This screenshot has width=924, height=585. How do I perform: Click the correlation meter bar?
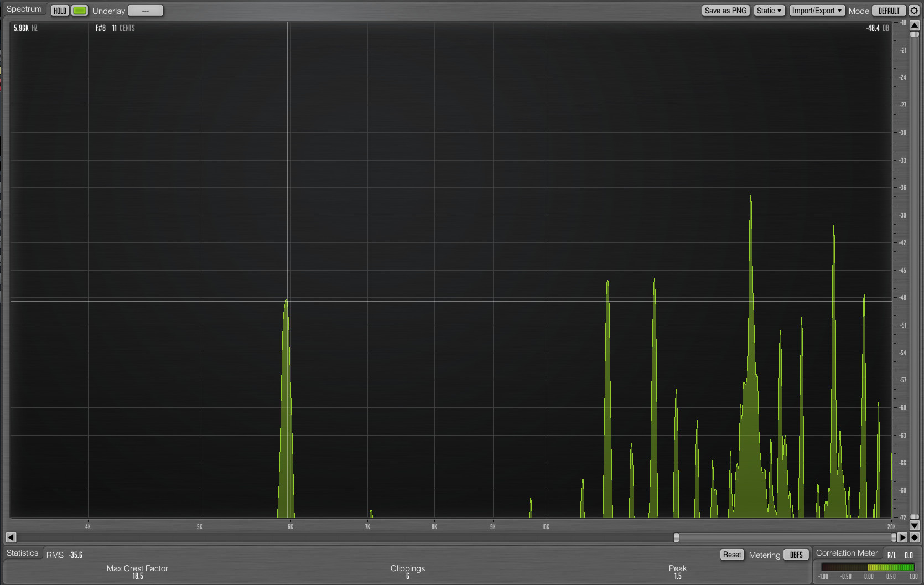(x=867, y=567)
